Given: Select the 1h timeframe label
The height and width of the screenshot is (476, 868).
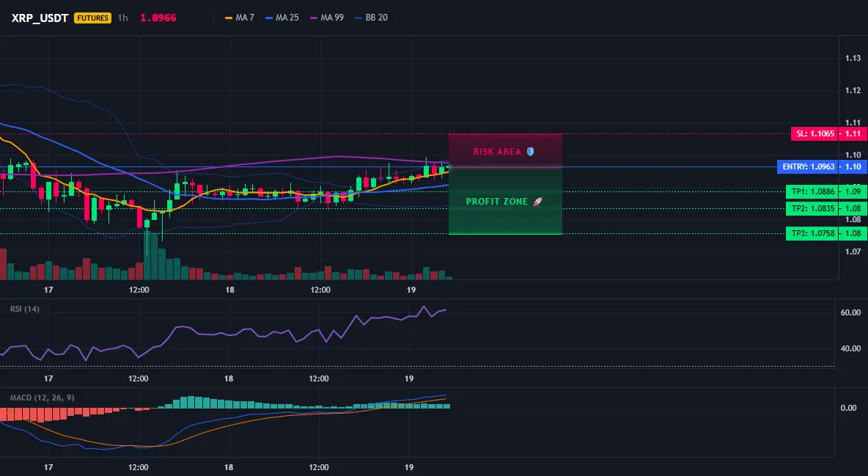Looking at the screenshot, I should [x=123, y=18].
